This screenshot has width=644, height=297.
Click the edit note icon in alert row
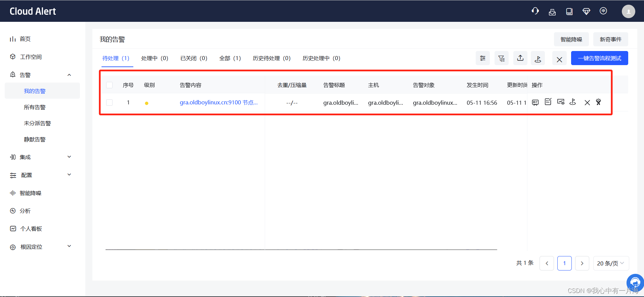[x=548, y=102]
